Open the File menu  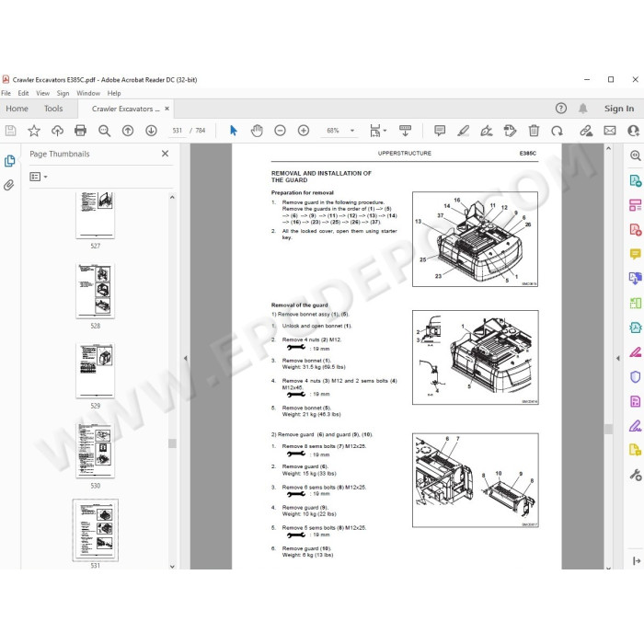tap(6, 93)
